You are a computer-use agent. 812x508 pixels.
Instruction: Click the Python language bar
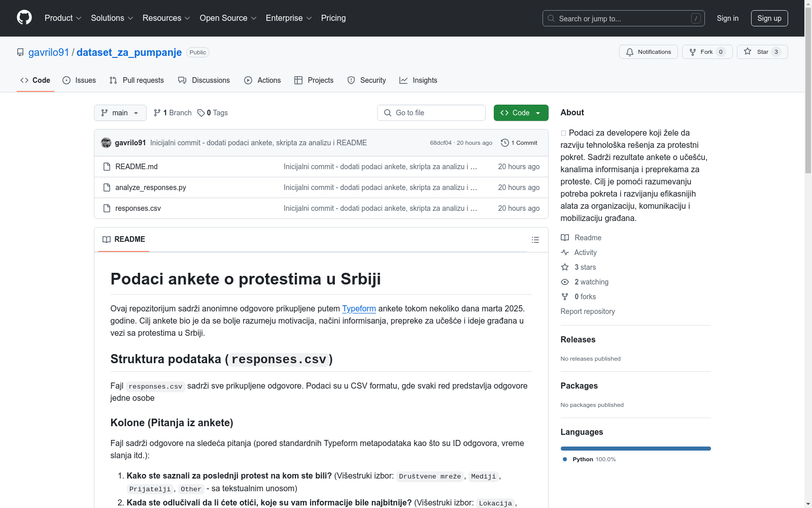636,449
